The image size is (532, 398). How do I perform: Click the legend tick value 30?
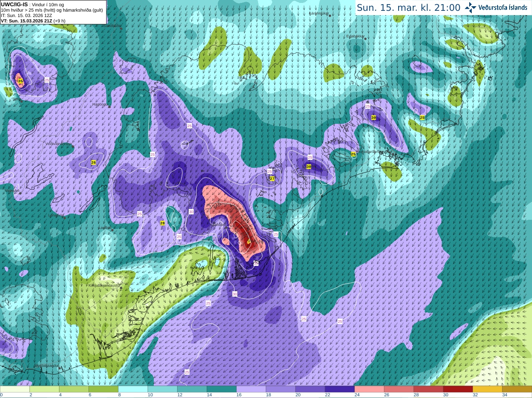click(446, 395)
